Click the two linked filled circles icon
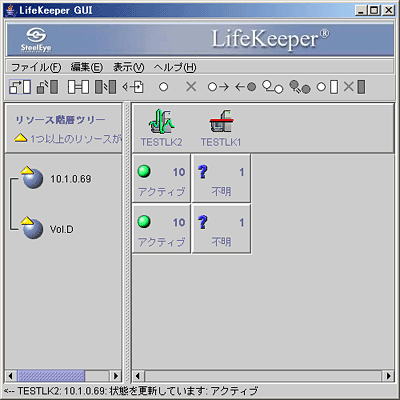 (300, 87)
